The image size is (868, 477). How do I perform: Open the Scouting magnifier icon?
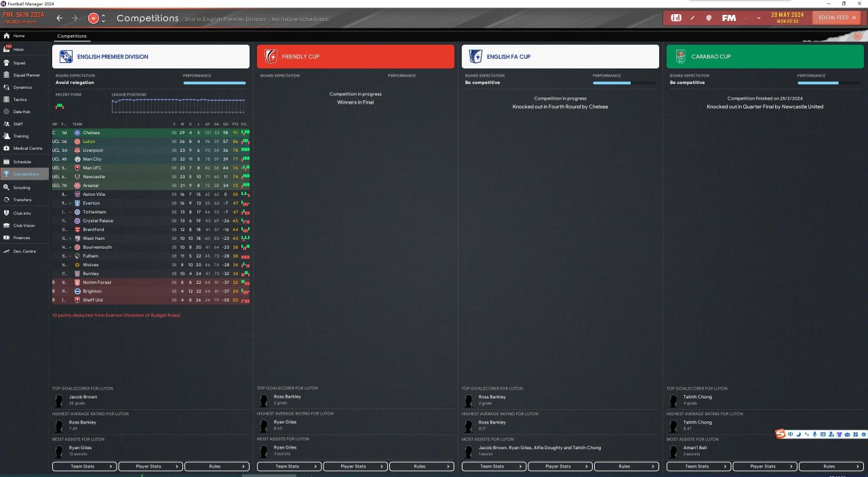tap(6, 188)
